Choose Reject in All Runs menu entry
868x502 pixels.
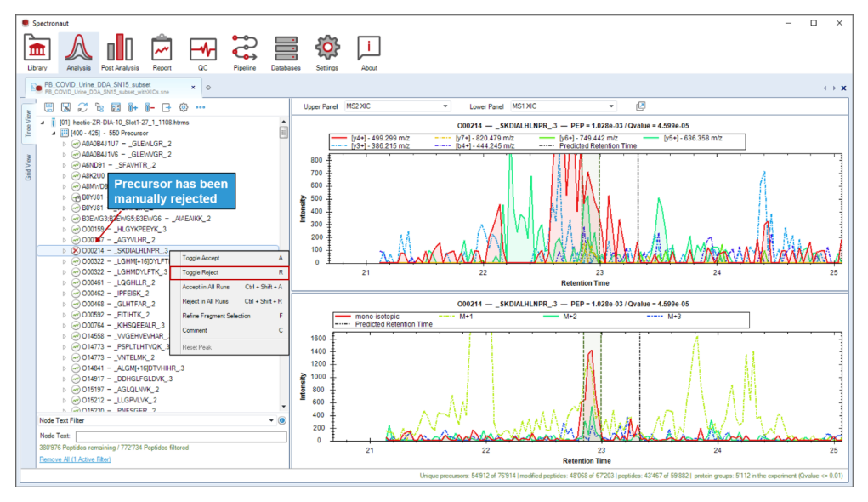pos(229,301)
